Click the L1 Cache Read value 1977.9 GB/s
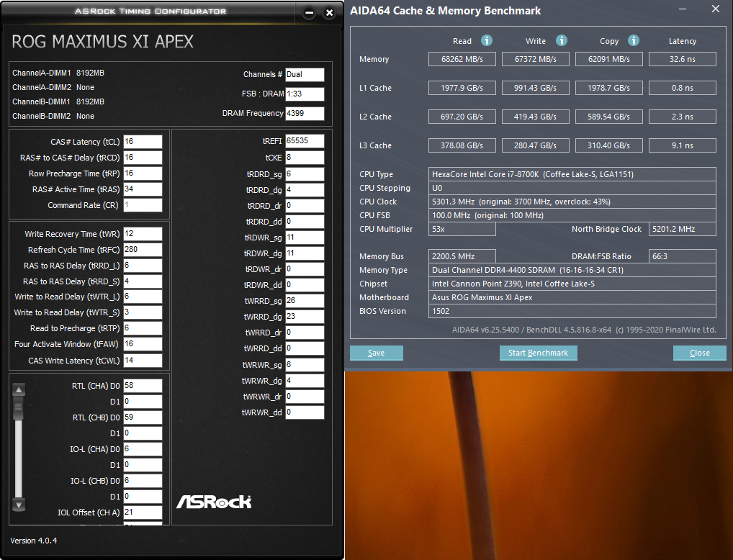This screenshot has height=560, width=733. click(x=462, y=88)
